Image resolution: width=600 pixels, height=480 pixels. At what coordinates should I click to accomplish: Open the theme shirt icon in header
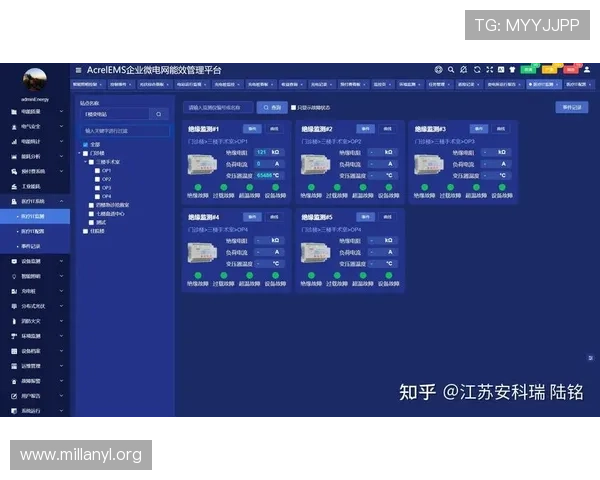[x=512, y=70]
